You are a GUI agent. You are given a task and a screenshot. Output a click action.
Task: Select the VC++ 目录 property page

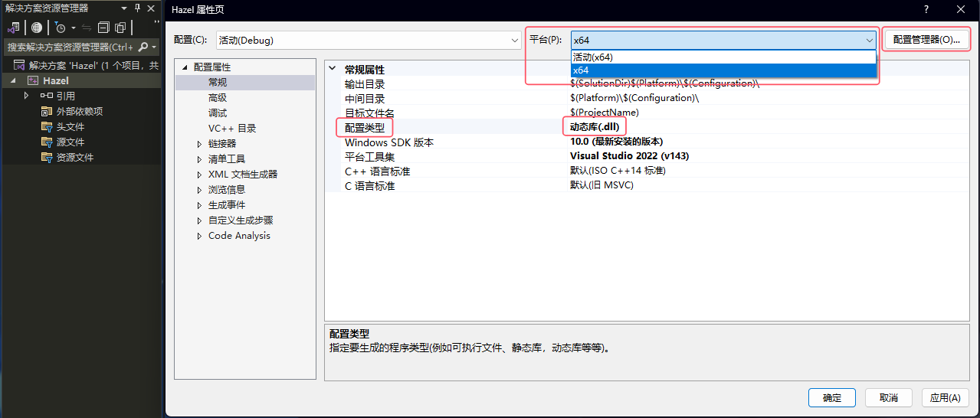point(231,129)
